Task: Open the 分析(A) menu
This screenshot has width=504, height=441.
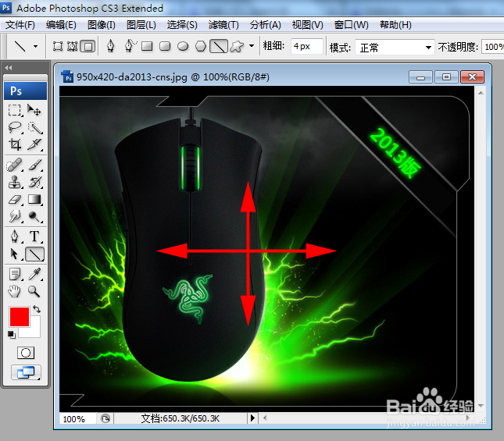Action: [x=265, y=25]
